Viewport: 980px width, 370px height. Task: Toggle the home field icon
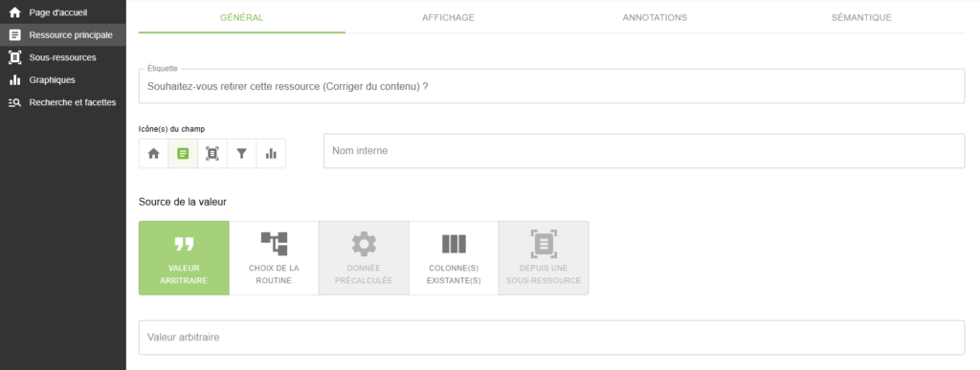coord(154,154)
